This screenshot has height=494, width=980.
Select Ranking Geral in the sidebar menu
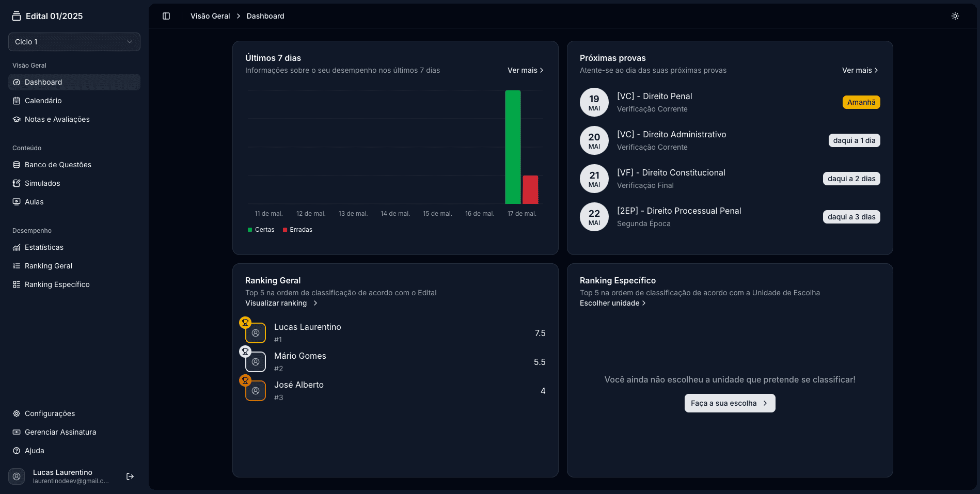(48, 266)
